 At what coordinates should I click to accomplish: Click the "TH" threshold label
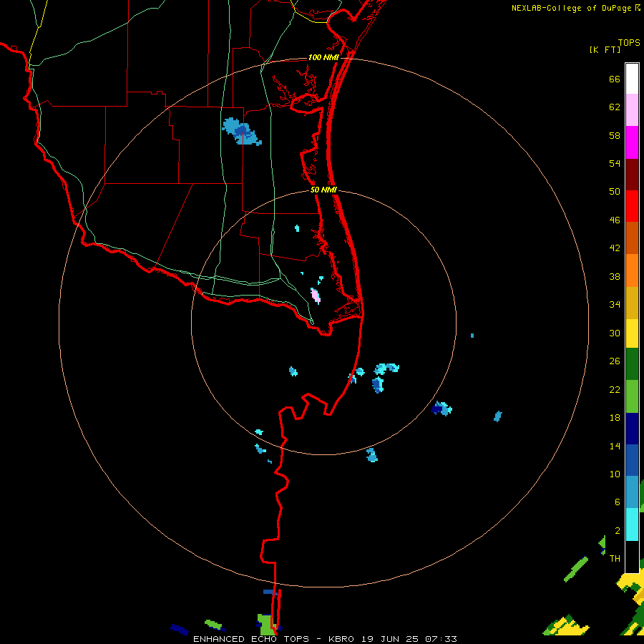pos(615,558)
